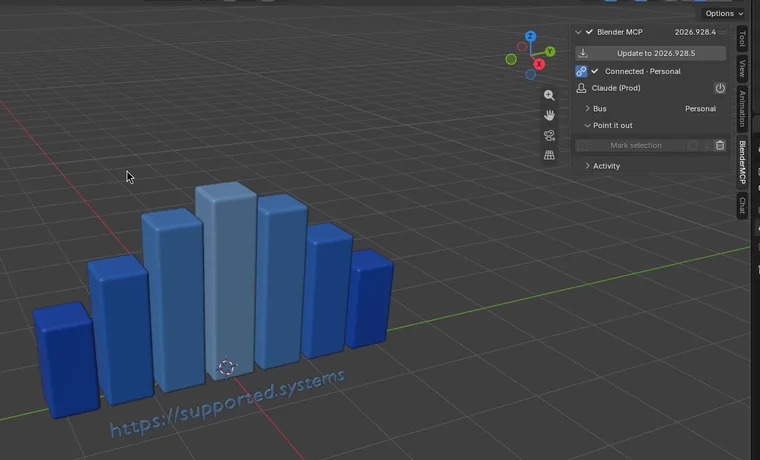Switch perspective/orthographic with the grid icon
This screenshot has height=460, width=760.
[x=549, y=155]
